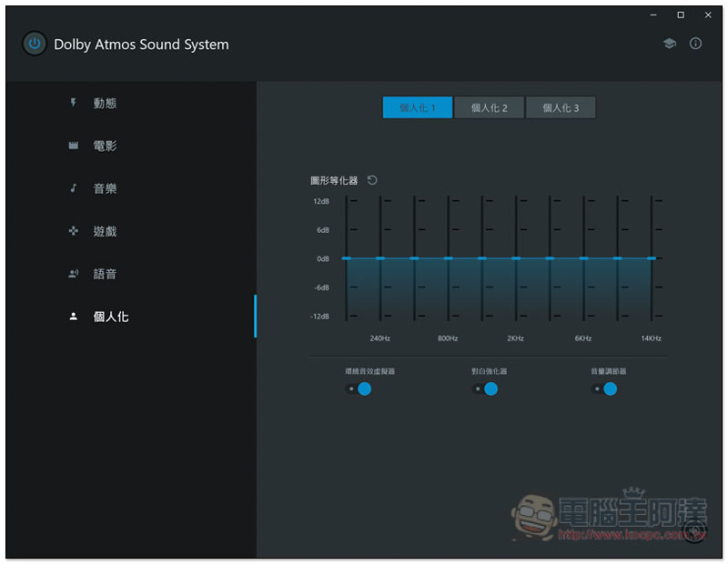Click the -12dB scale label
The image size is (728, 565).
[x=320, y=316]
